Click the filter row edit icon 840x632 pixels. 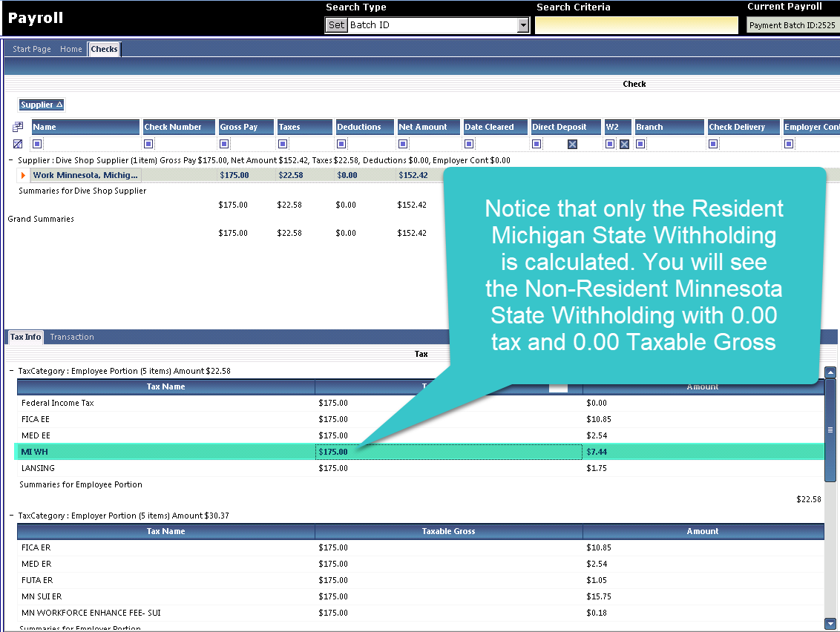click(18, 144)
